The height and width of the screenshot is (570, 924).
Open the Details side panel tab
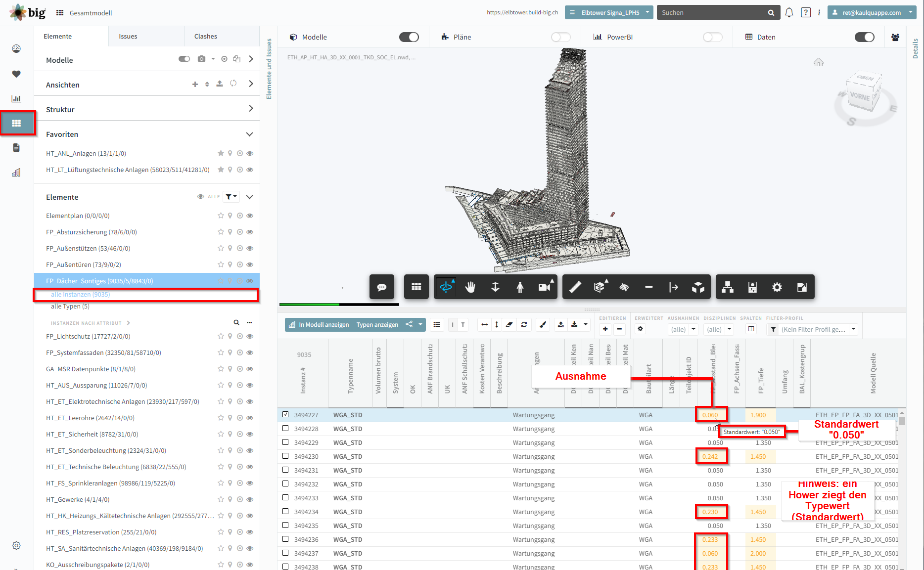[915, 48]
